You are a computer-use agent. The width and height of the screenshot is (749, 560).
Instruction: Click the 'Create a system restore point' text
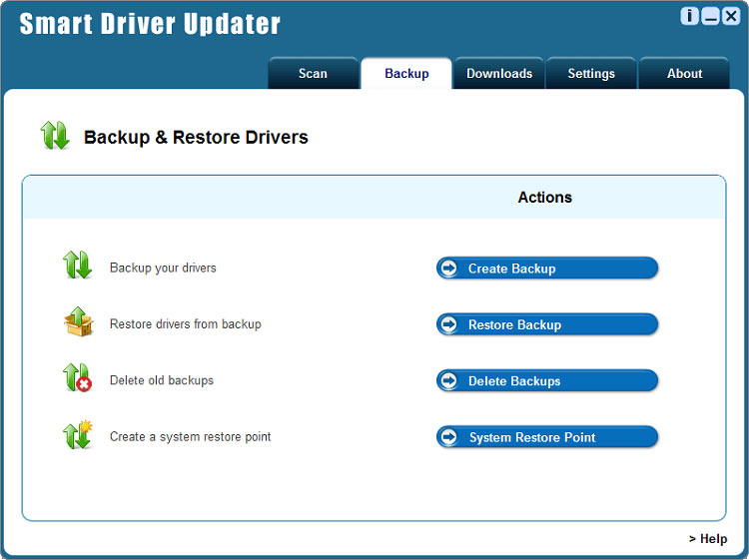[190, 437]
